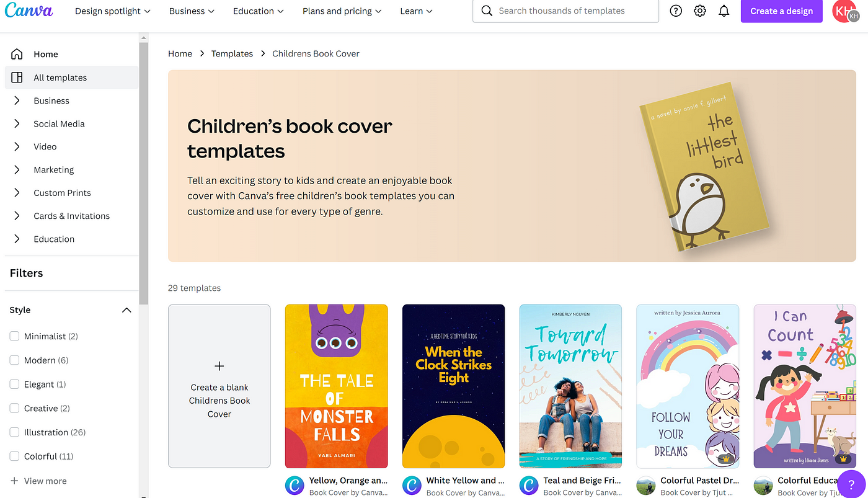This screenshot has height=498, width=868.
Task: Expand the Social Media sidebar category arrow
Action: (17, 123)
